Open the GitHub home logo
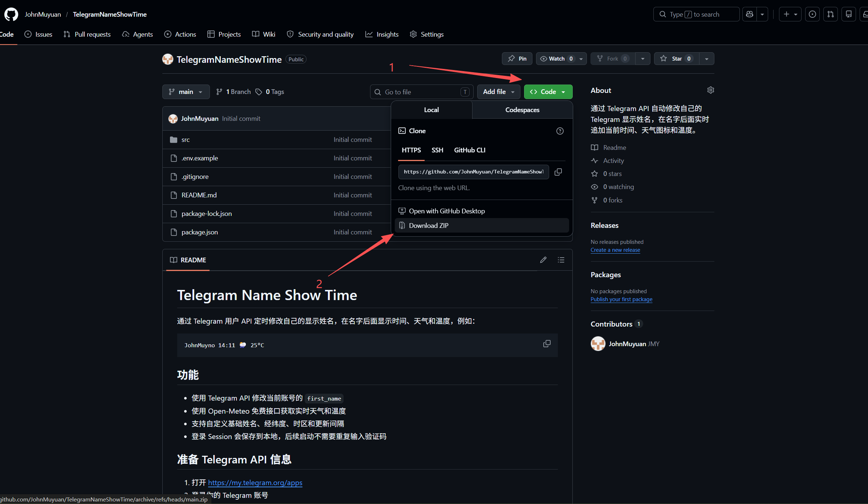Viewport: 868px width, 504px height. pyautogui.click(x=11, y=15)
